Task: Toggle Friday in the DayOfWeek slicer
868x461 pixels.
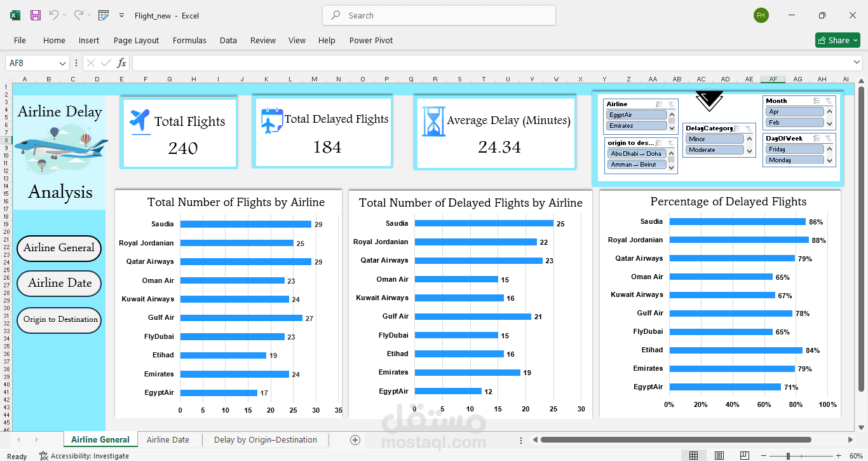Action: click(x=794, y=149)
